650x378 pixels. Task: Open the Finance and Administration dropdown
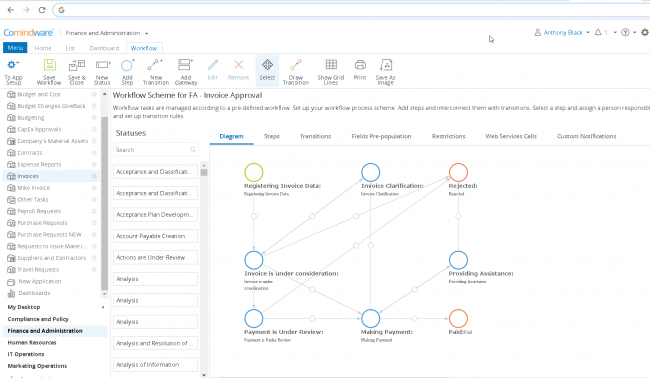107,33
